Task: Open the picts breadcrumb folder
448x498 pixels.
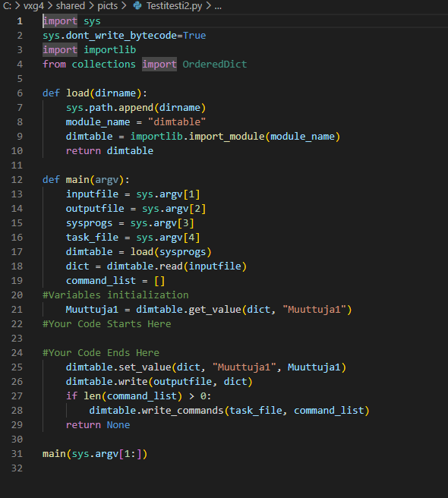Action: (107, 6)
